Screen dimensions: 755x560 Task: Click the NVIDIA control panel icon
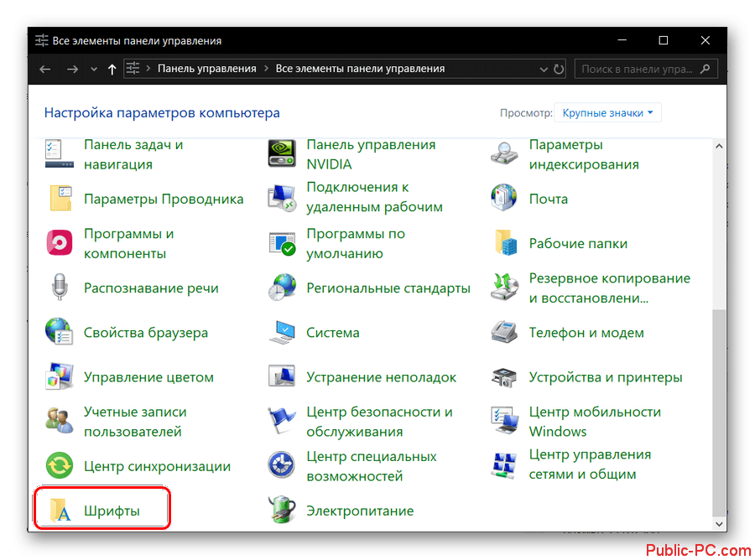[x=282, y=154]
